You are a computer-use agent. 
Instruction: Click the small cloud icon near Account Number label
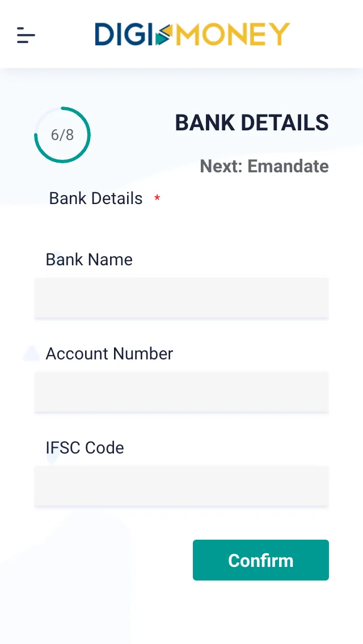click(x=31, y=353)
